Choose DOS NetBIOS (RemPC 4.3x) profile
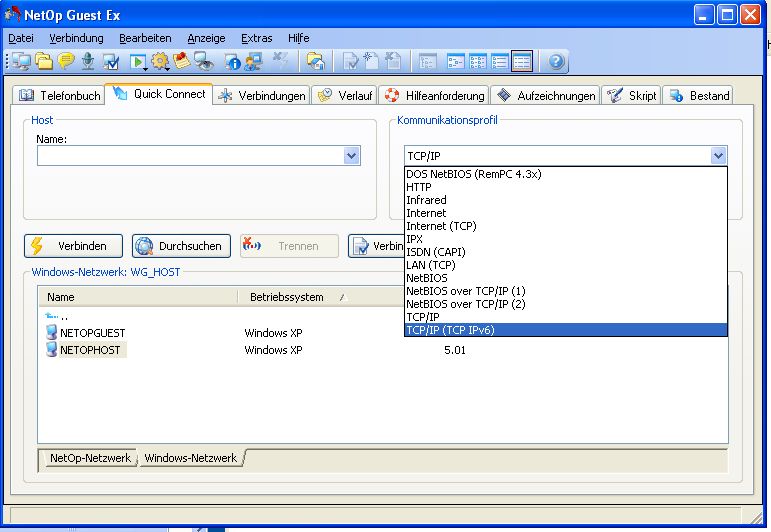 pyautogui.click(x=565, y=174)
